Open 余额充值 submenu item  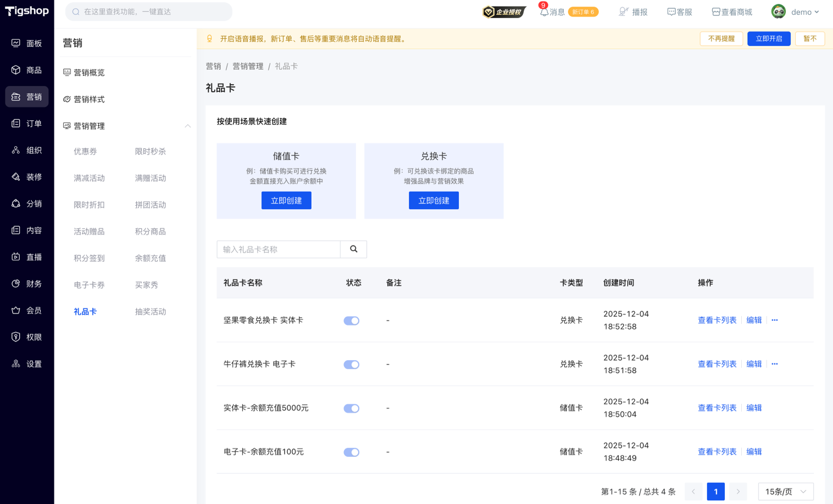click(151, 258)
